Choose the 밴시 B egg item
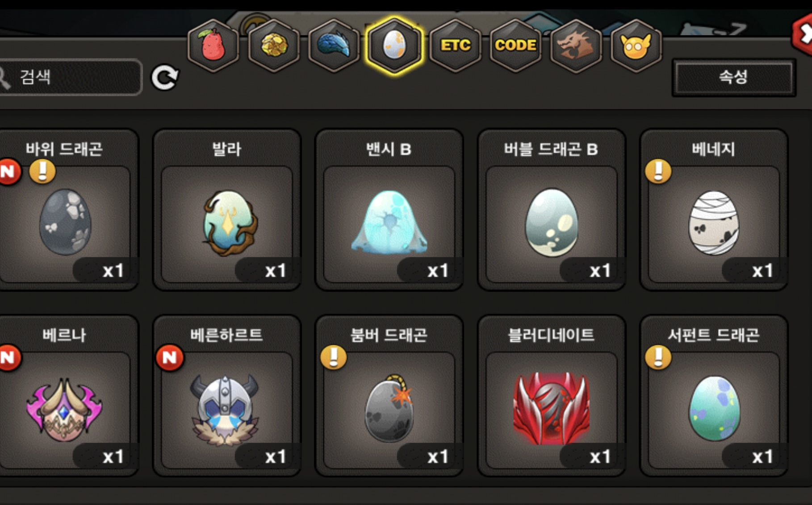This screenshot has width=812, height=505. click(389, 209)
